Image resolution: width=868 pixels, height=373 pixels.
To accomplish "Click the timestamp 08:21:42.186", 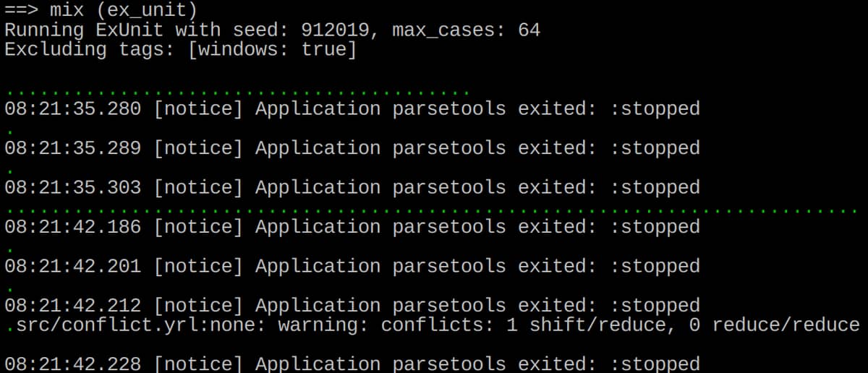I will tap(72, 227).
